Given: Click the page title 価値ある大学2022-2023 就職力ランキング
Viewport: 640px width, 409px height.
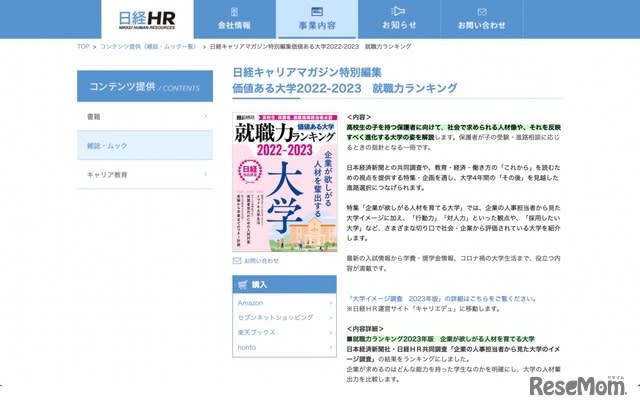Looking at the screenshot, I should pos(345,88).
